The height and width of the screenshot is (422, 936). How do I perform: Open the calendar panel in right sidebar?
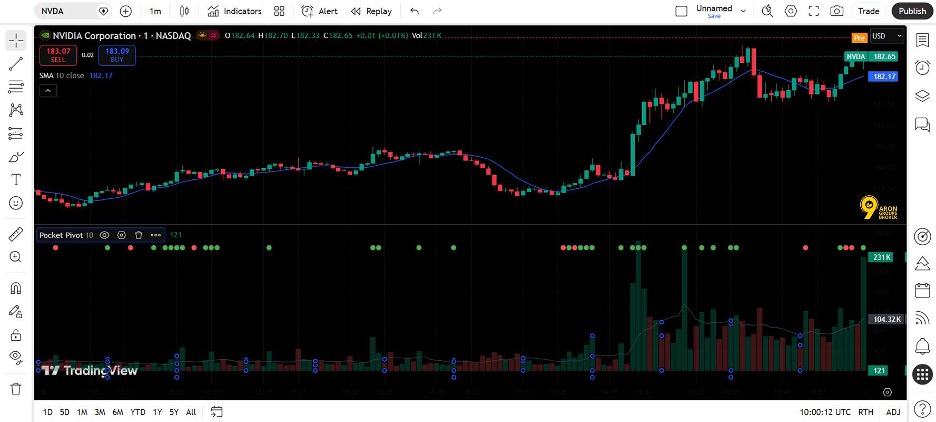point(922,290)
